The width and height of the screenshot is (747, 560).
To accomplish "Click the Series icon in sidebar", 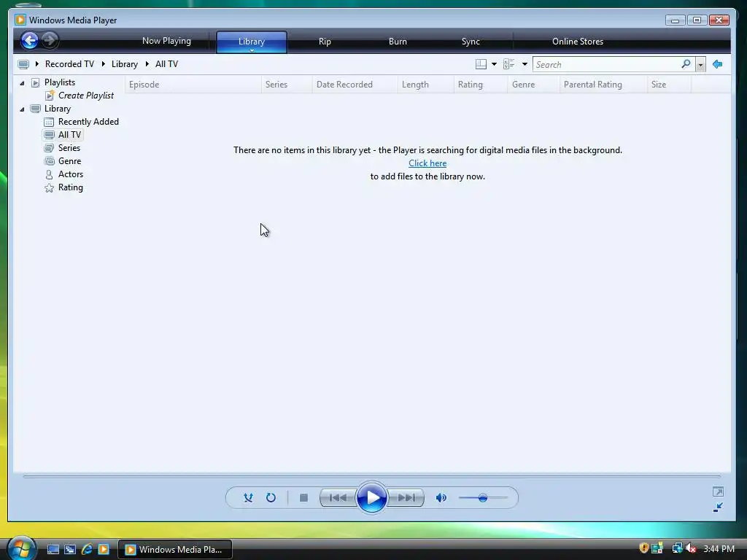I will pos(49,149).
